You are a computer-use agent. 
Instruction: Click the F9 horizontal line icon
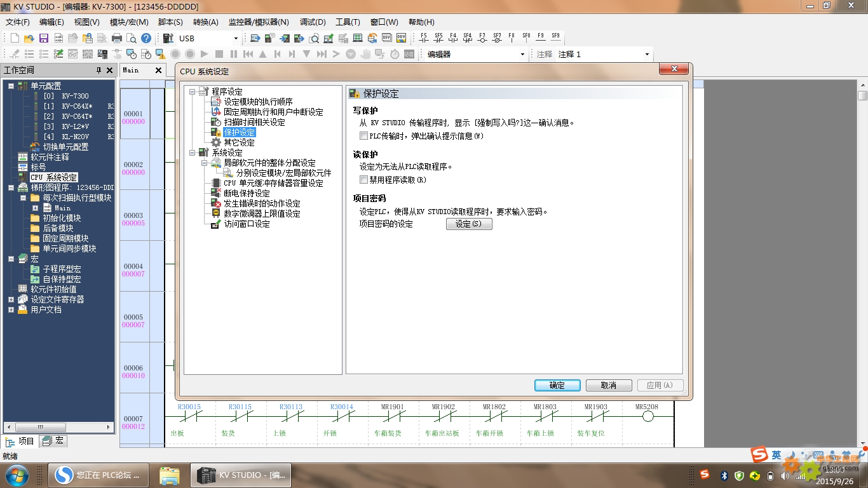coord(541,37)
